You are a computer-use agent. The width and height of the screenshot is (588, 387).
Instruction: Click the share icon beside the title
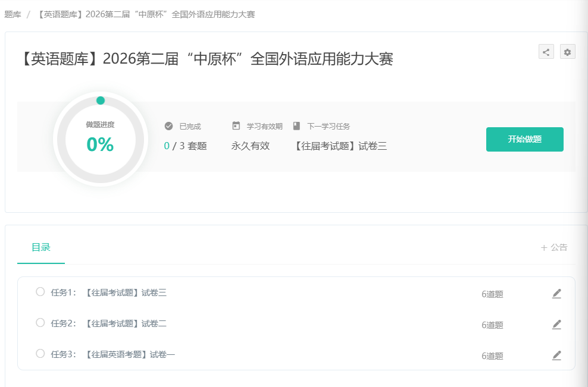pyautogui.click(x=546, y=52)
